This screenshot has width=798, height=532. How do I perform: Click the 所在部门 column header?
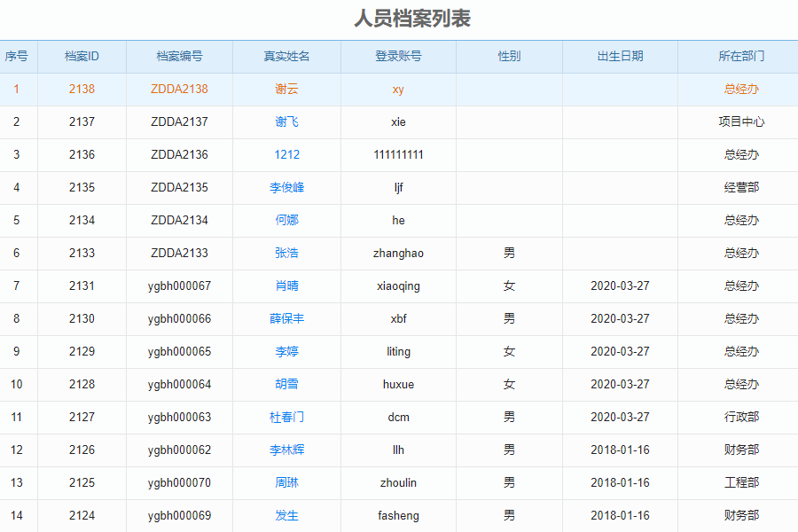click(x=741, y=56)
